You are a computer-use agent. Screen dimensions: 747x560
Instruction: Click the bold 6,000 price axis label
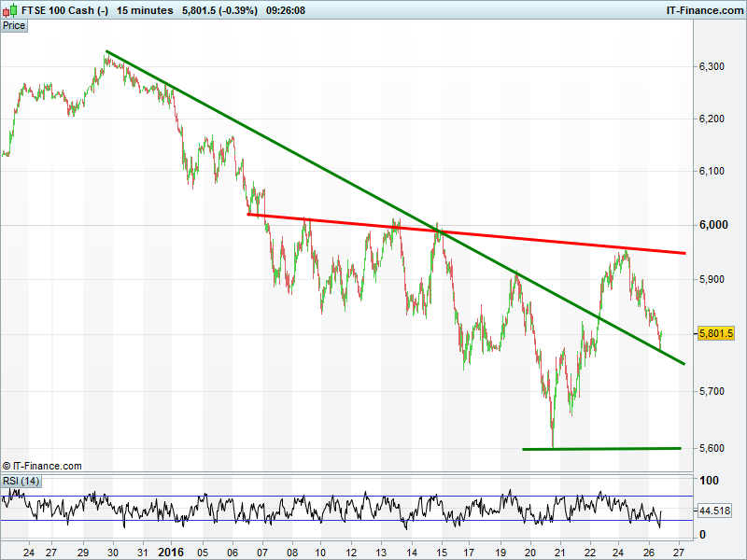[713, 225]
